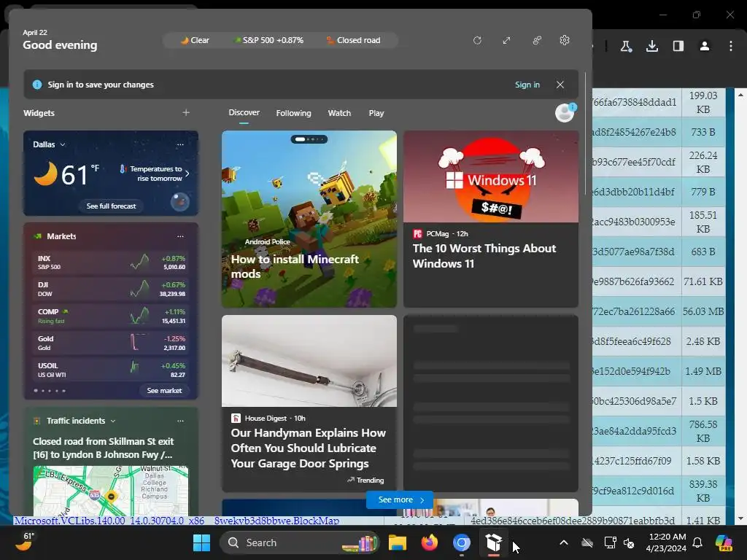This screenshot has width=747, height=560.
Task: Switch to Following tab
Action: [x=293, y=113]
